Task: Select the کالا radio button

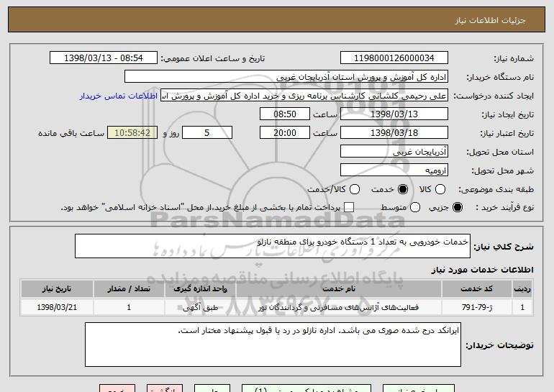Action: [x=440, y=189]
